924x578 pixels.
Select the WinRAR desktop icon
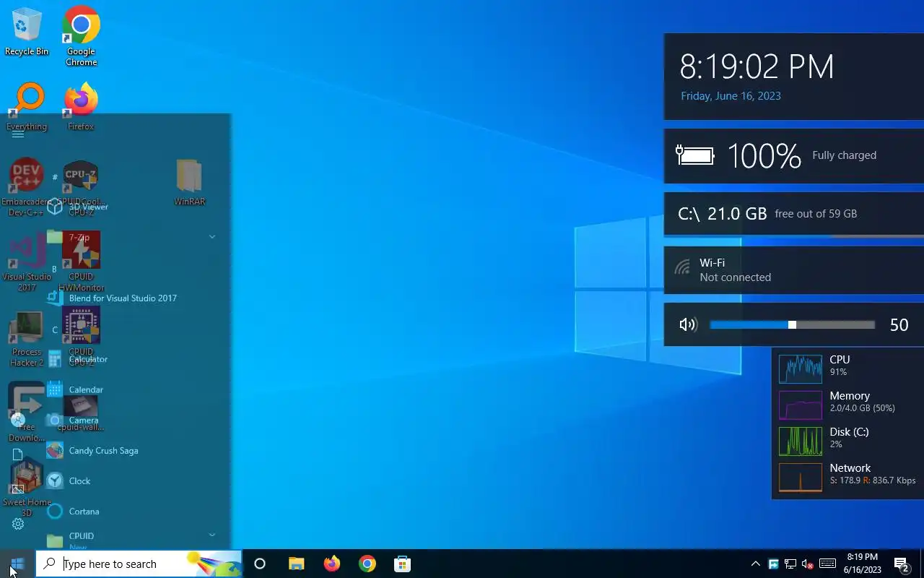(189, 182)
